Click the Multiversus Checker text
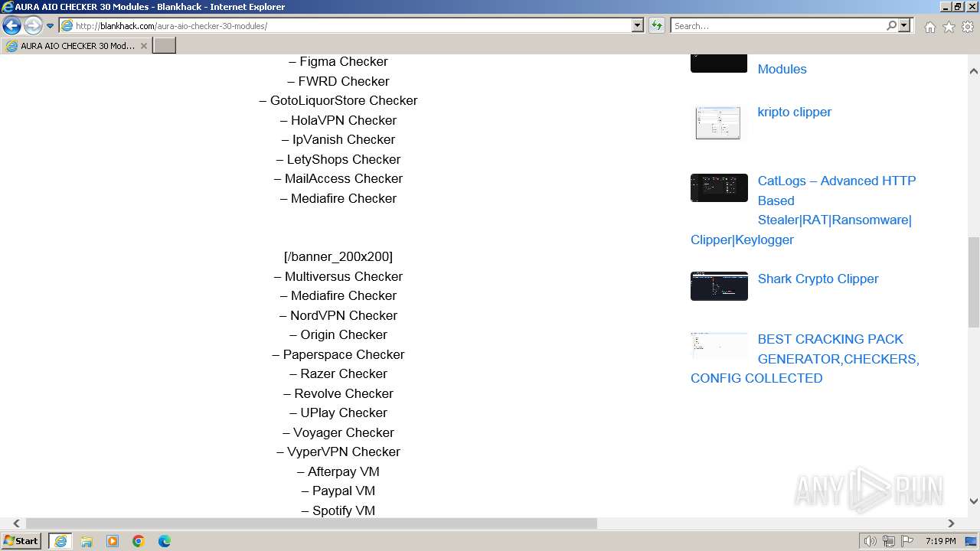 coord(338,276)
